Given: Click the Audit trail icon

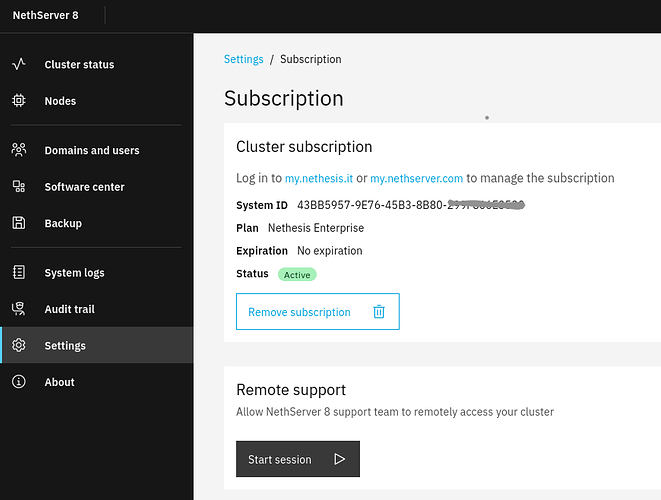Looking at the screenshot, I should pos(19,309).
